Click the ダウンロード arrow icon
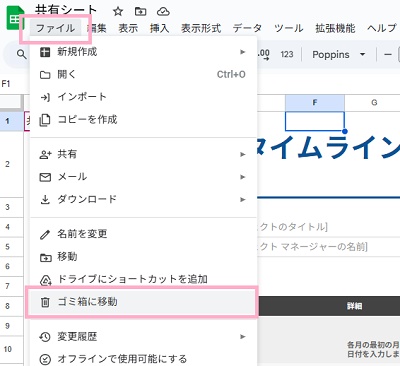The height and width of the screenshot is (366, 400). tap(45, 199)
